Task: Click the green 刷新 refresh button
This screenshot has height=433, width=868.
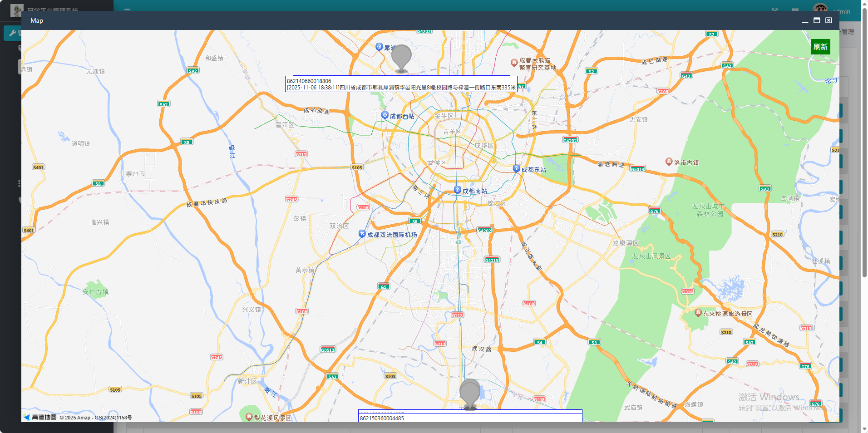Action: point(820,47)
